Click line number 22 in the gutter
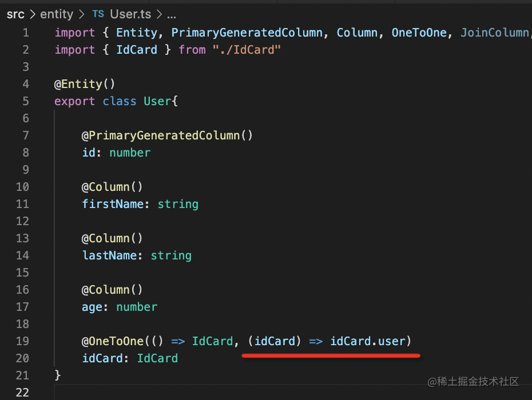 pyautogui.click(x=22, y=393)
